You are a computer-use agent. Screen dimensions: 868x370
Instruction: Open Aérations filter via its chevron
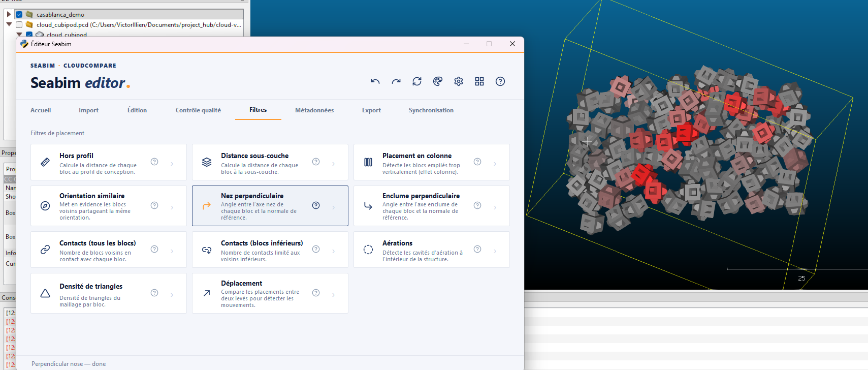[495, 251]
